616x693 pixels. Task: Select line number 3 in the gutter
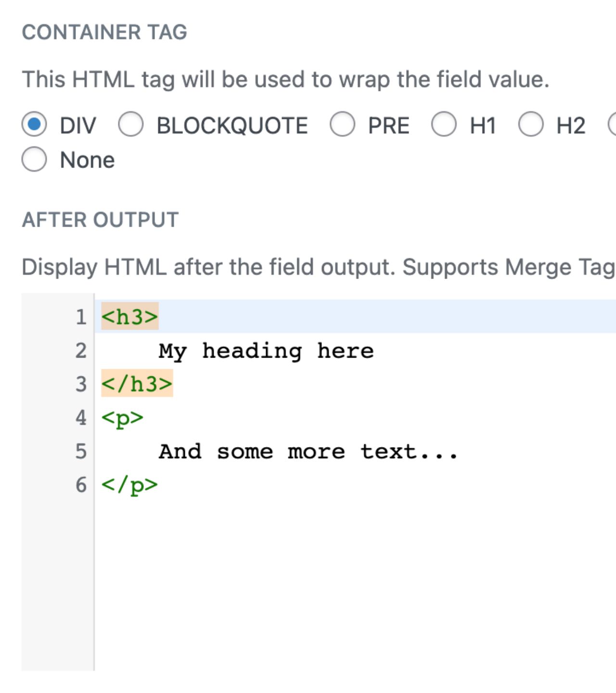(x=81, y=384)
